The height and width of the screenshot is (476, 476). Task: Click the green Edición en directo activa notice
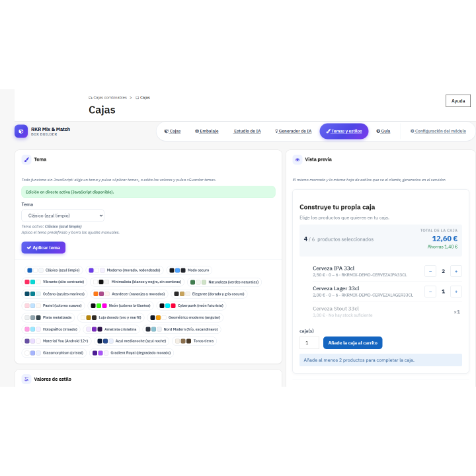coord(148,192)
